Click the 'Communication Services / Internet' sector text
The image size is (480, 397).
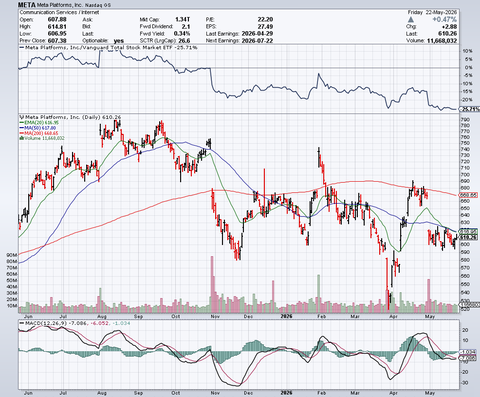click(x=59, y=12)
